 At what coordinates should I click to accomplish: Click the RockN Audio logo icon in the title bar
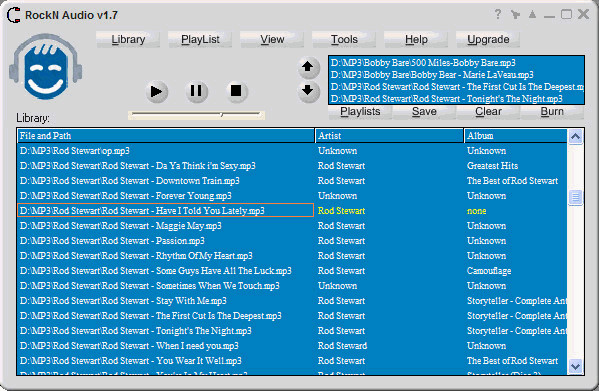[x=13, y=15]
